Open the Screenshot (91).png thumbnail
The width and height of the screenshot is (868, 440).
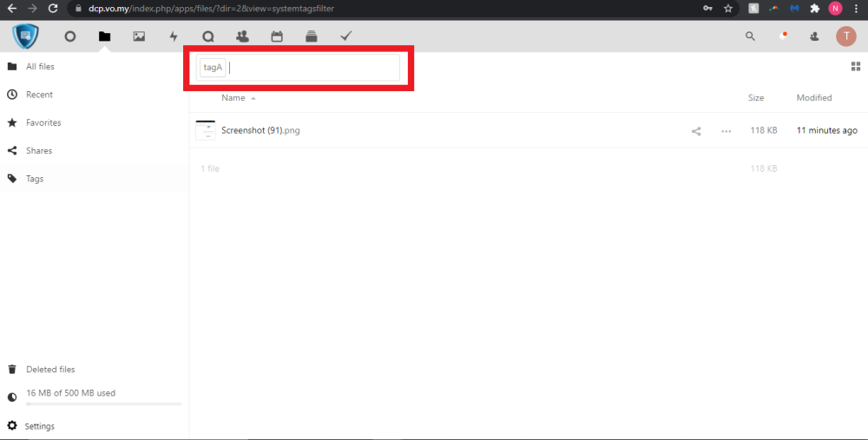(206, 130)
